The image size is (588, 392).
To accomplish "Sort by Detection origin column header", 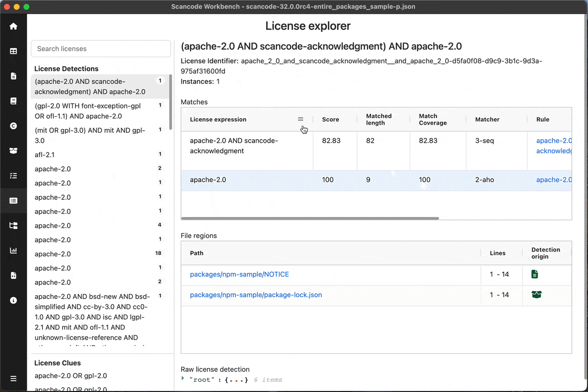I will 546,253.
